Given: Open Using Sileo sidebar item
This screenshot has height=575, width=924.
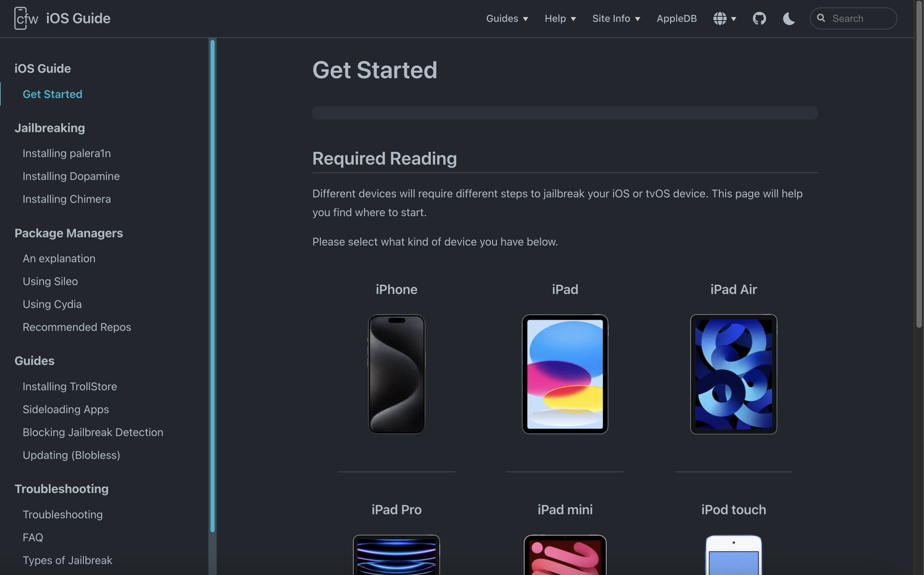Looking at the screenshot, I should 50,281.
